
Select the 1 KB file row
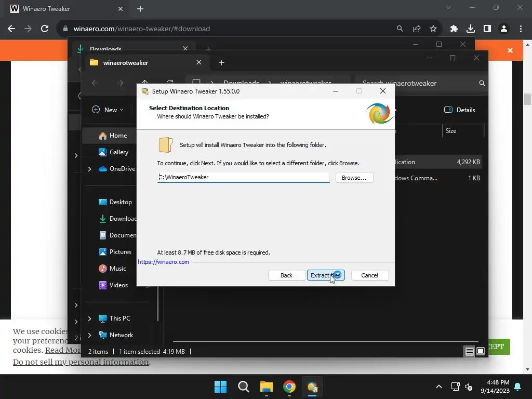click(x=438, y=178)
